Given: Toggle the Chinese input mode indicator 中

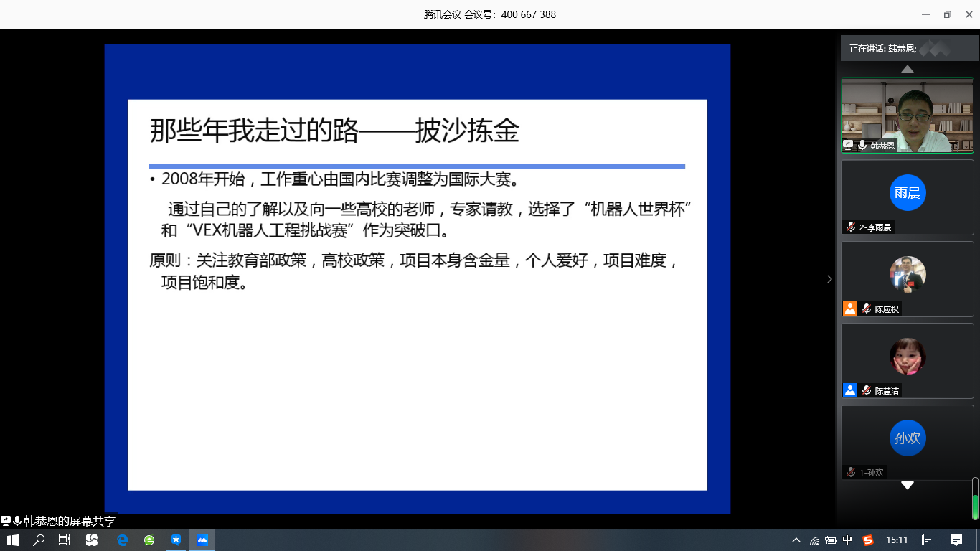Looking at the screenshot, I should click(848, 540).
